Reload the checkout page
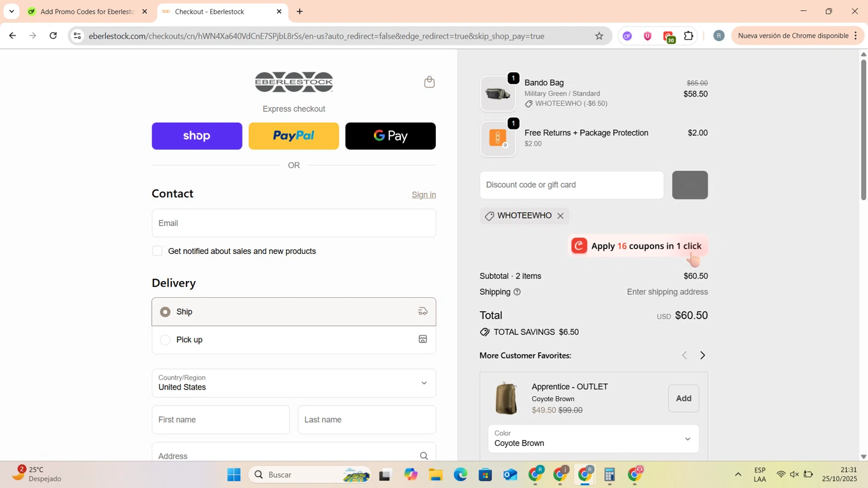Screen dimensions: 868x488 pyautogui.click(x=53, y=36)
